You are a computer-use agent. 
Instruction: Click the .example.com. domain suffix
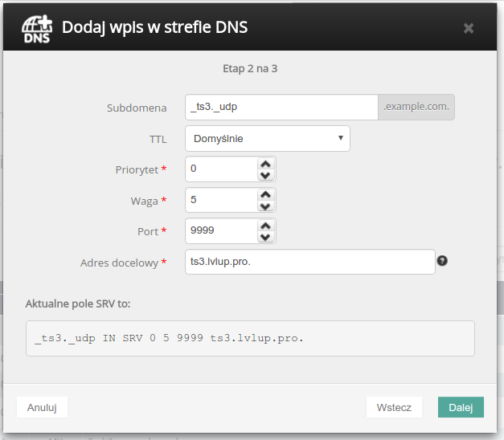point(416,108)
